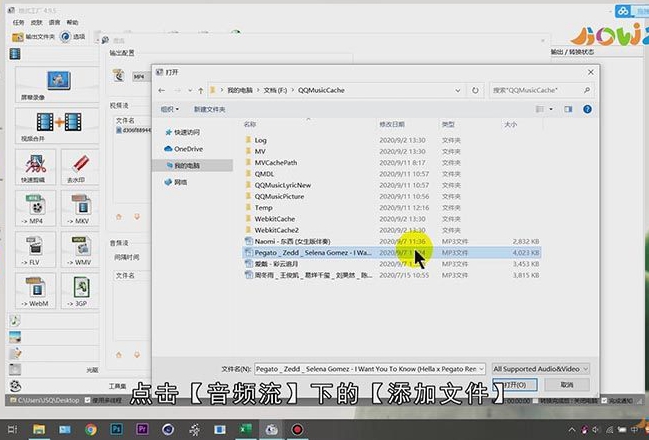Screen dimensions: 649x440
Task: Select OneDrive in the navigation pane
Action: pos(183,149)
